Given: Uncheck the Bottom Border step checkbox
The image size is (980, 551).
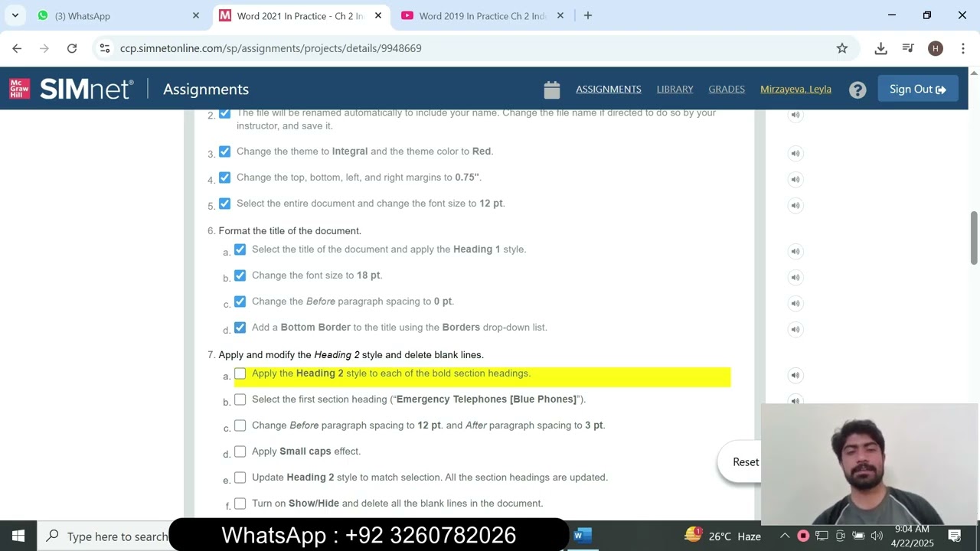Looking at the screenshot, I should [x=240, y=328].
